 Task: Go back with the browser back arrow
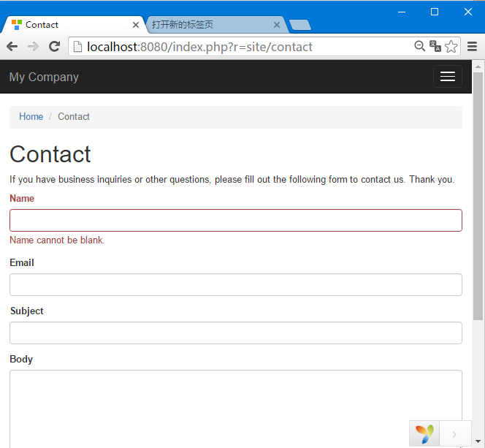tap(12, 47)
